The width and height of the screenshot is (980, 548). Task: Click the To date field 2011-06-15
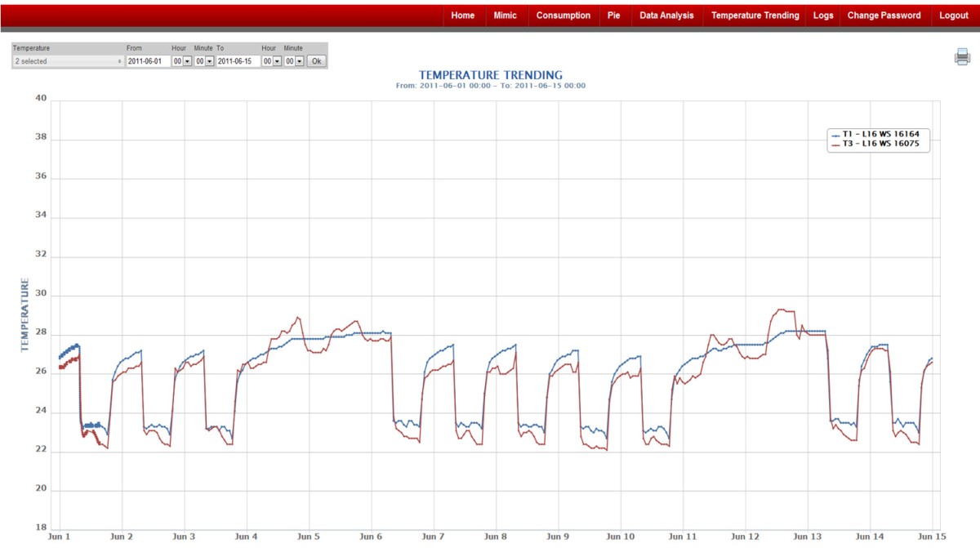tap(238, 61)
